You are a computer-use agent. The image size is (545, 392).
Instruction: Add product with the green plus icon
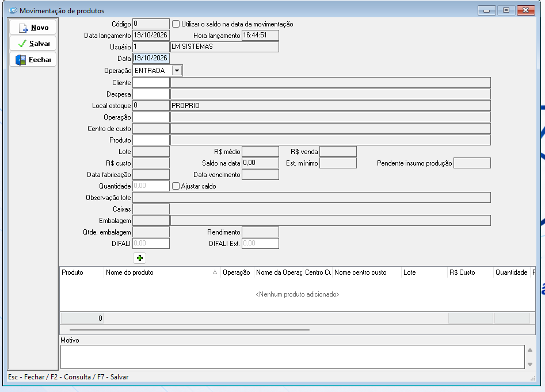point(139,258)
